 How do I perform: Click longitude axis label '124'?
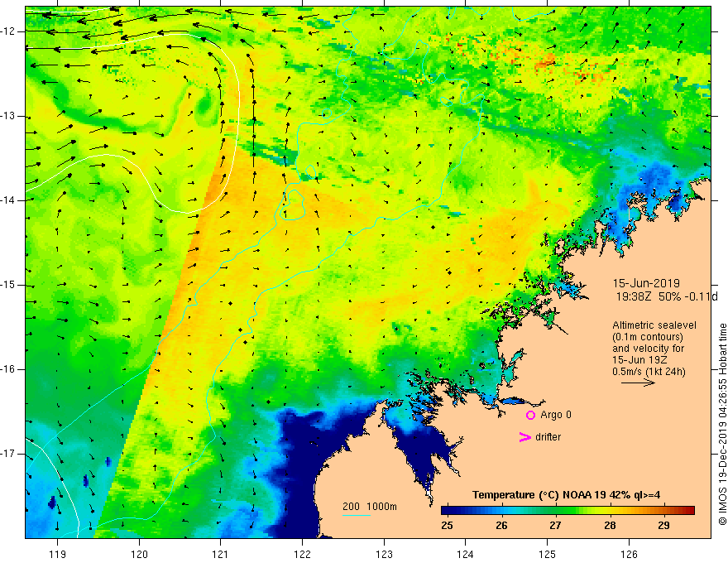pyautogui.click(x=465, y=554)
